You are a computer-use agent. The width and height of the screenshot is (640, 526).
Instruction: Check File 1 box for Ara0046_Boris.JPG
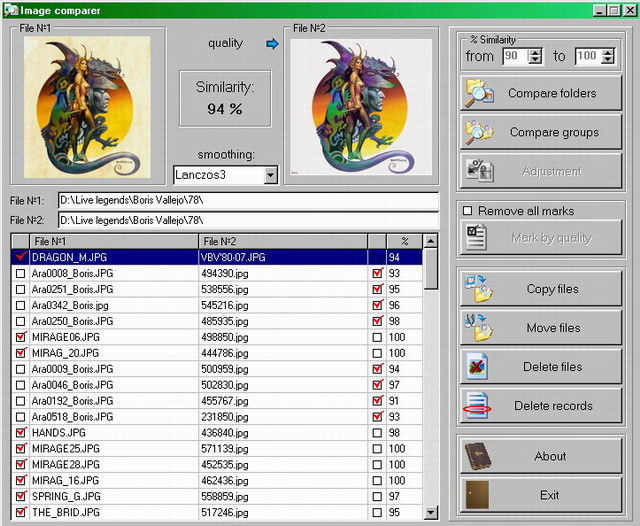tap(20, 385)
